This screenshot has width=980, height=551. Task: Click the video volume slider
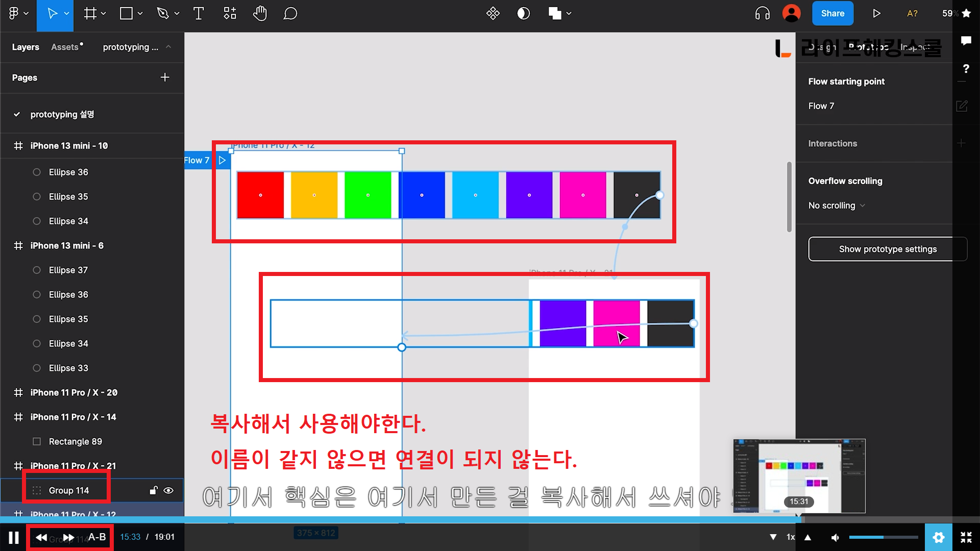pyautogui.click(x=883, y=537)
